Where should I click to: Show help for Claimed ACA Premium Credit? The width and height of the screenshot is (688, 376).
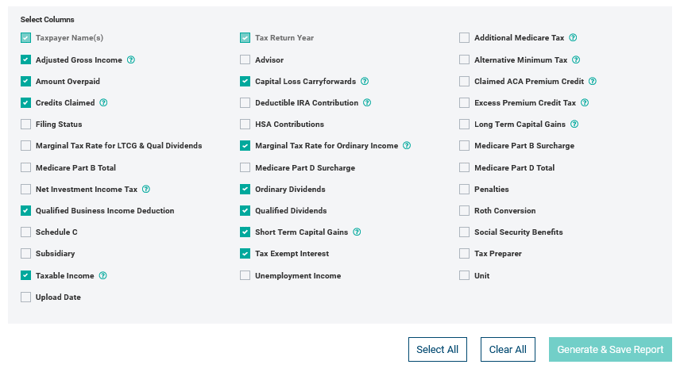[x=593, y=81]
